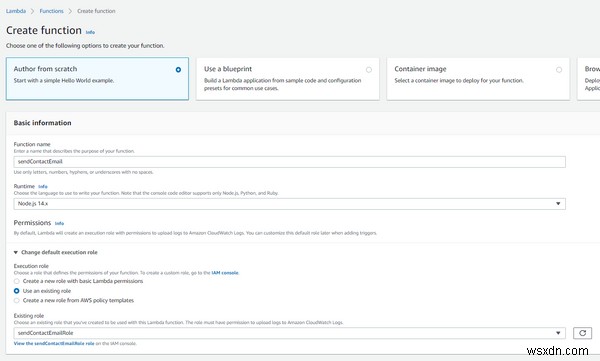Select Create a new role from AWS policy templates
The width and height of the screenshot is (600, 361).
click(16, 301)
